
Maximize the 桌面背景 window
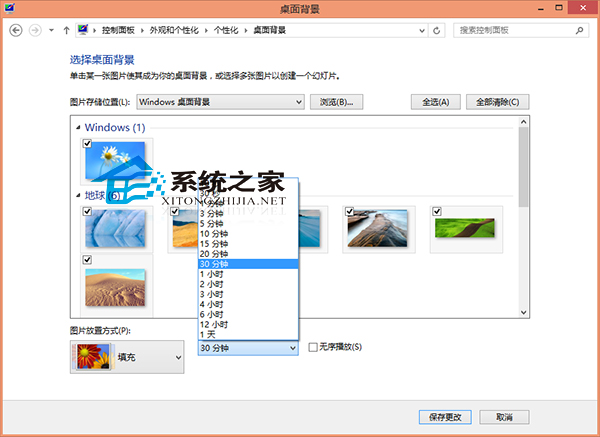coord(559,8)
